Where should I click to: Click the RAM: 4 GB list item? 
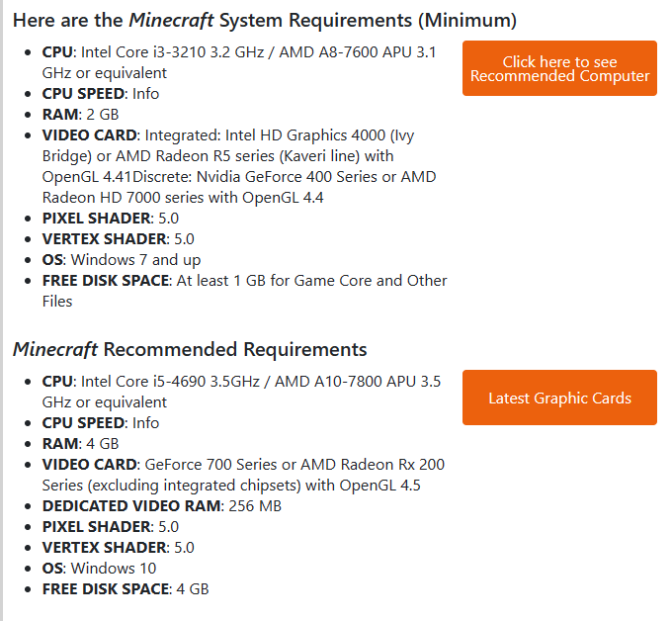(80, 444)
